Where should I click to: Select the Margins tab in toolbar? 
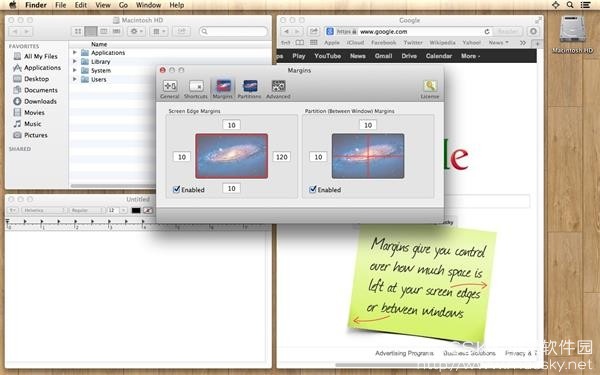point(223,89)
